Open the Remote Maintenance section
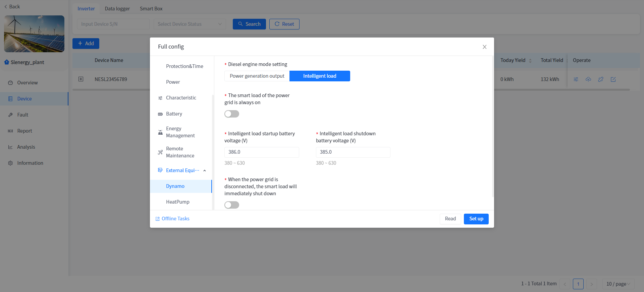Image resolution: width=644 pixels, height=292 pixels. pos(180,152)
